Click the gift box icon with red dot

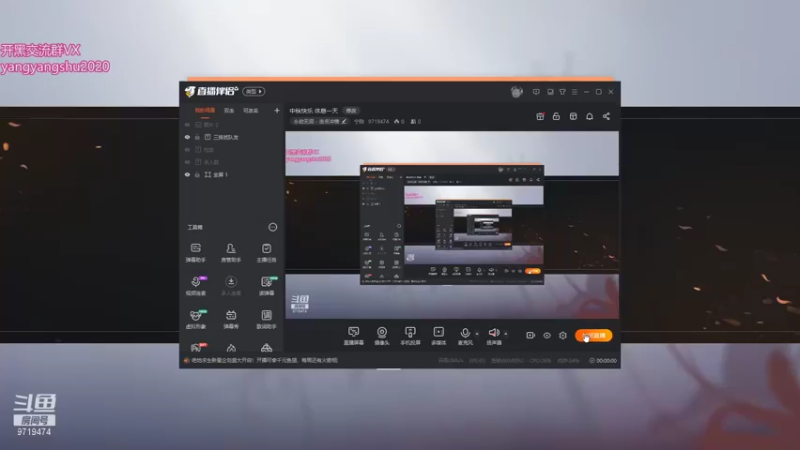pos(540,116)
